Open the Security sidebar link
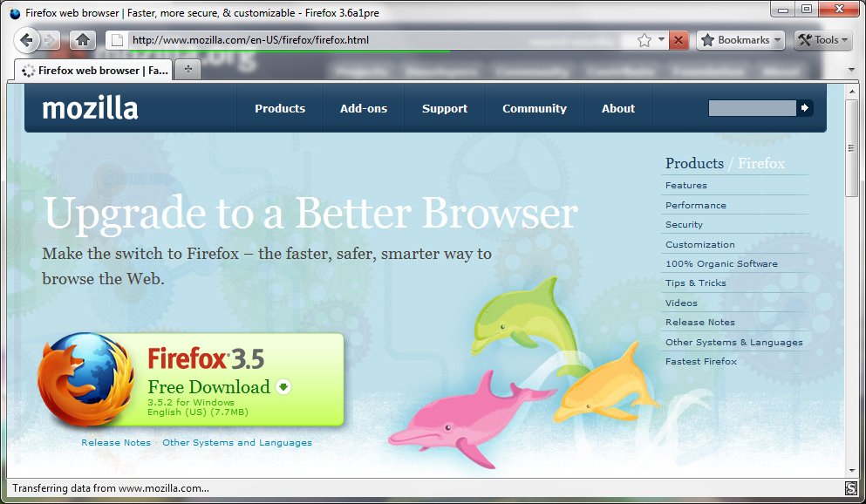This screenshot has width=866, height=504. (x=684, y=225)
